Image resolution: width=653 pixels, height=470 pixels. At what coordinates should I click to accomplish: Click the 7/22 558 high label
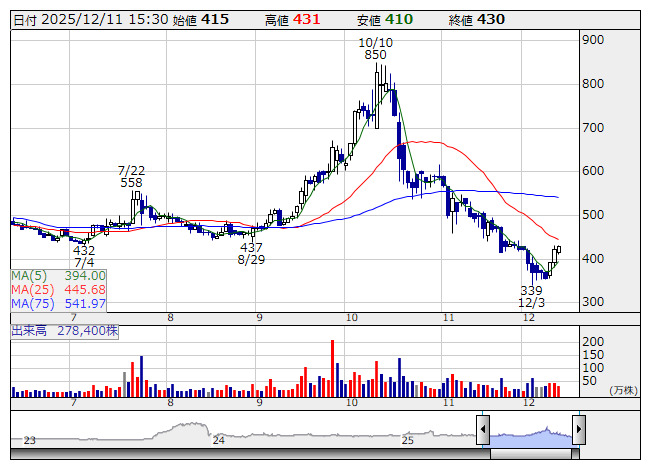131,177
